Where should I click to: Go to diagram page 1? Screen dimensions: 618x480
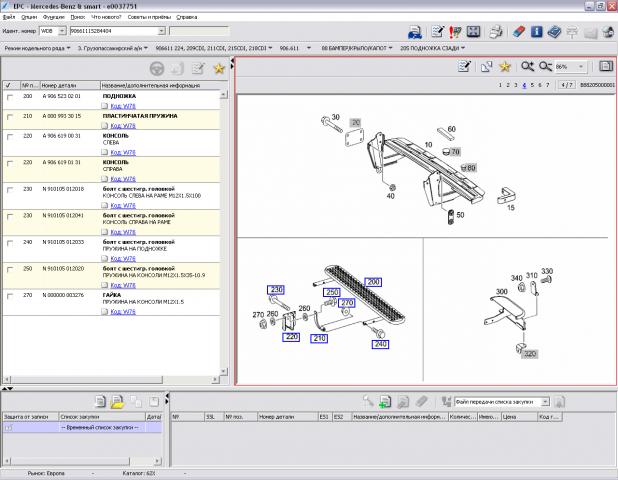click(x=500, y=85)
